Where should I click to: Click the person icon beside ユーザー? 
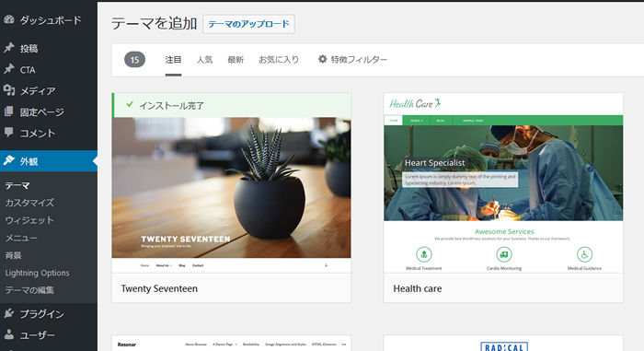click(8, 334)
